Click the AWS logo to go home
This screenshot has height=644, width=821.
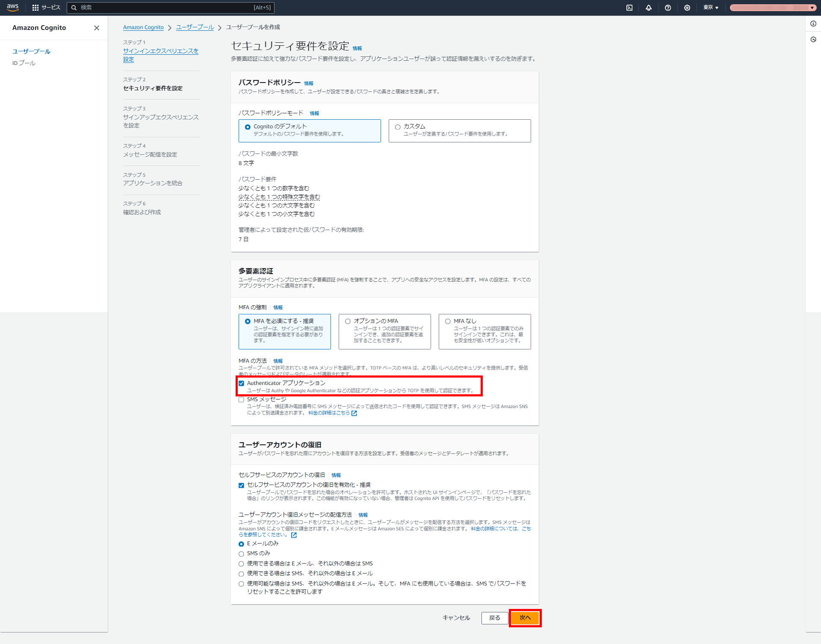13,7
